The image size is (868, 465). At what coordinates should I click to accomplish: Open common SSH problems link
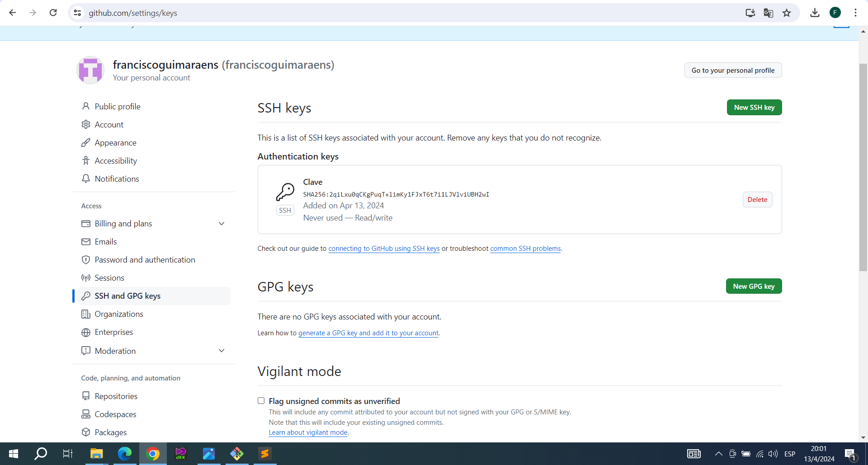pyautogui.click(x=525, y=249)
